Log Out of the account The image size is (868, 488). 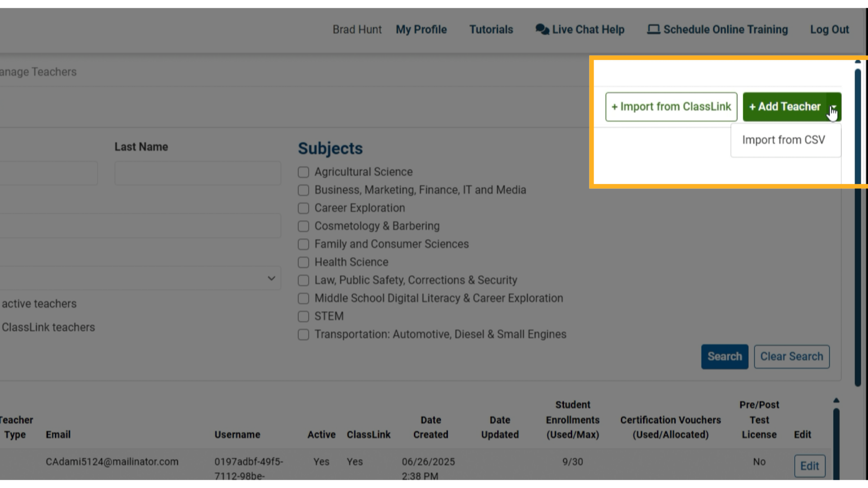coord(830,30)
